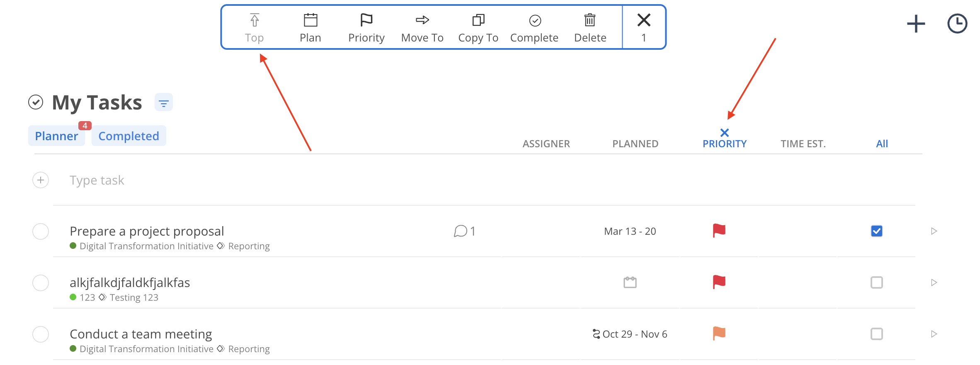Click the Plan calendar icon in toolbar
Screen dimensions: 980x365
pos(310,20)
